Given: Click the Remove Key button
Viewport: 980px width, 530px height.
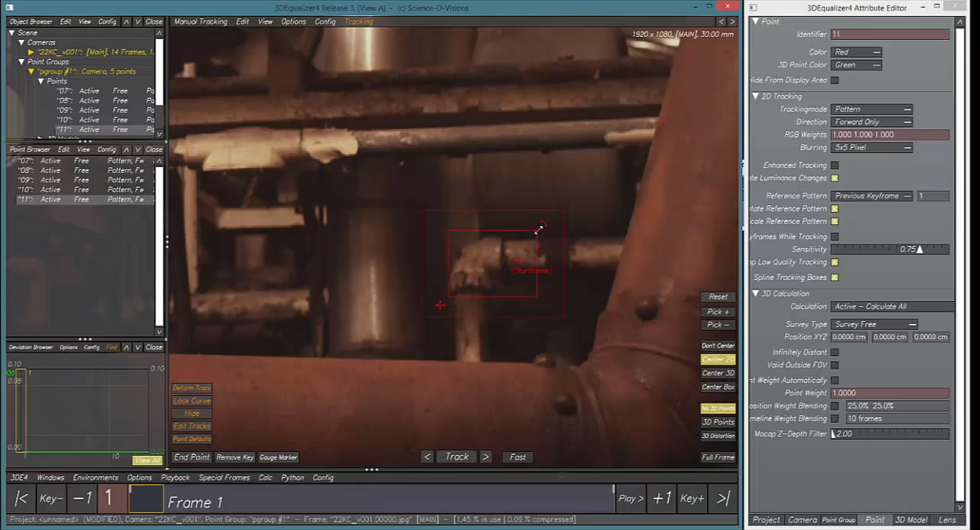Looking at the screenshot, I should [235, 457].
